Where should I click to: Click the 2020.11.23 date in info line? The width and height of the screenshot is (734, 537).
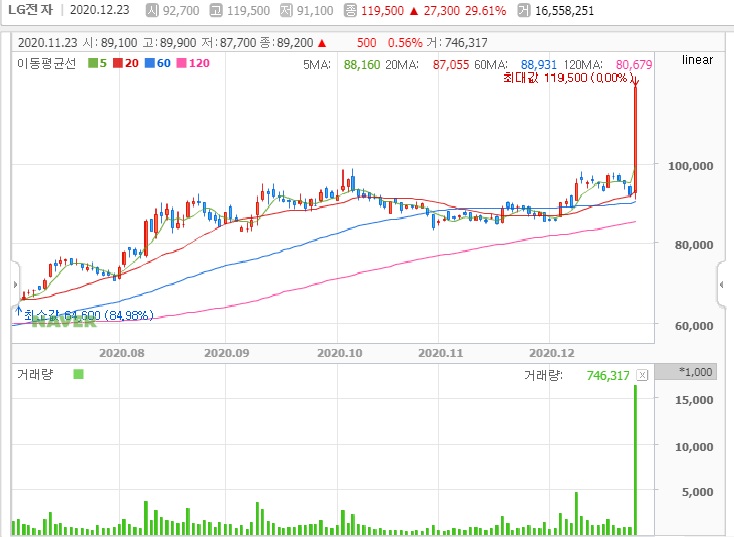pos(47,43)
